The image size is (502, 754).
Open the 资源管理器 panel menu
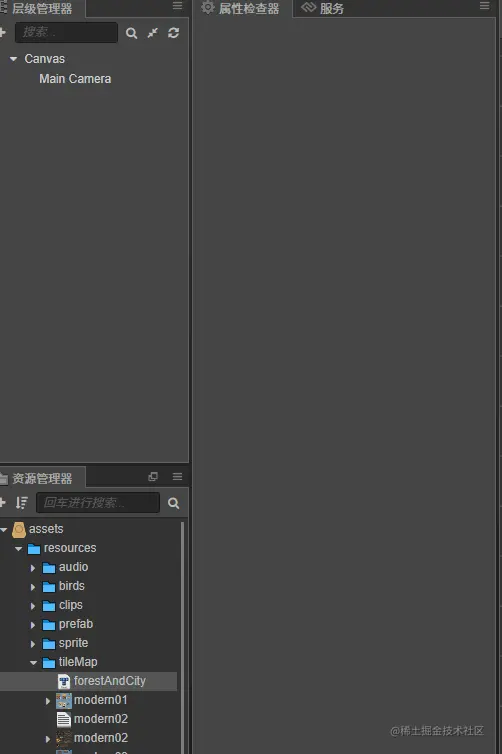click(177, 477)
